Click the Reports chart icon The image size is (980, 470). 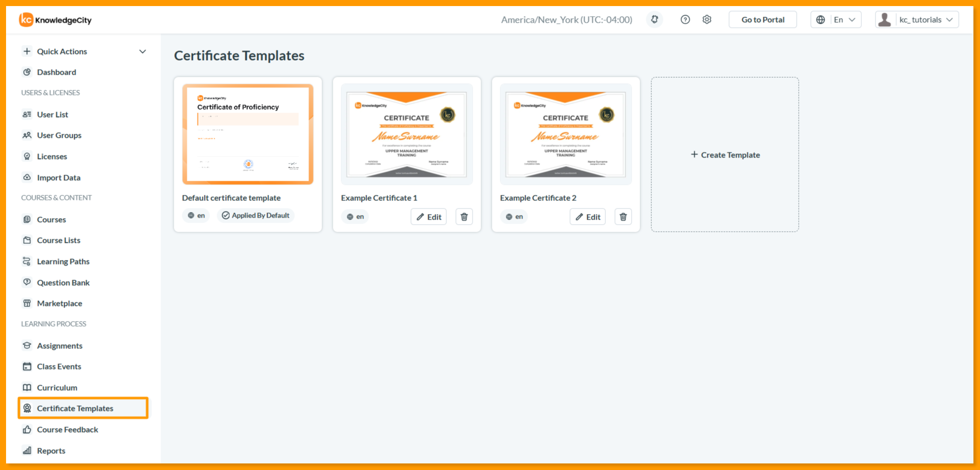click(27, 451)
